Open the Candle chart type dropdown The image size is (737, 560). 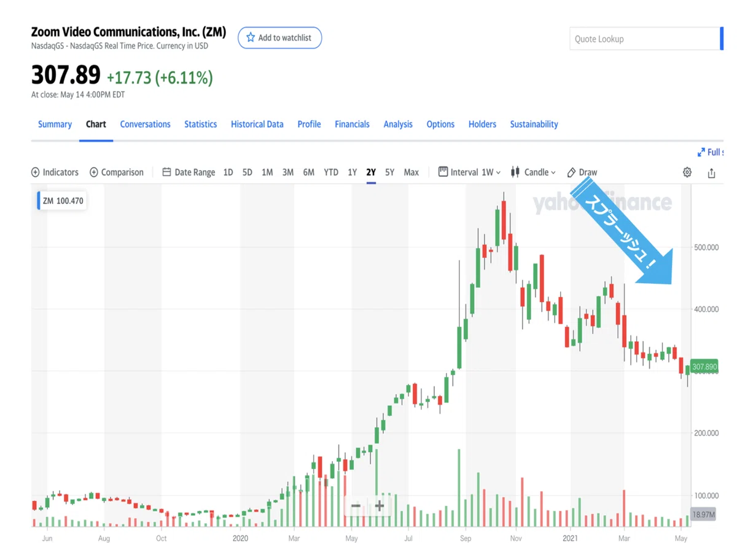tap(533, 173)
